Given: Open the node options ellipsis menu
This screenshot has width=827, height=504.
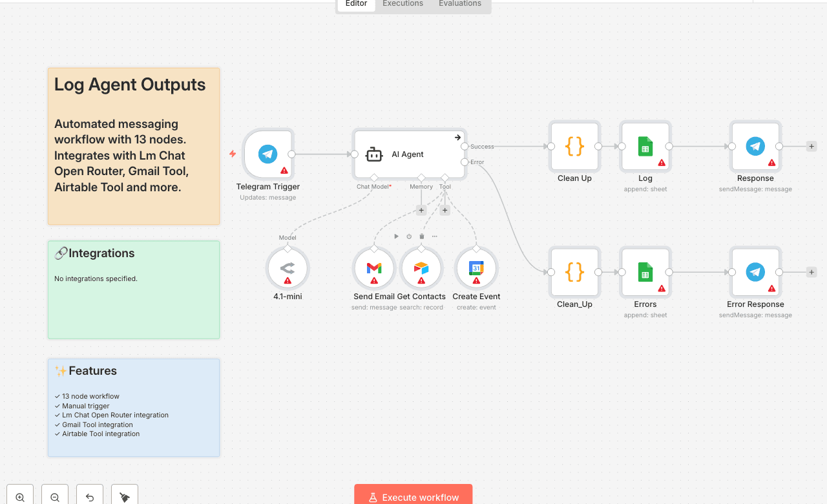Looking at the screenshot, I should pos(434,236).
